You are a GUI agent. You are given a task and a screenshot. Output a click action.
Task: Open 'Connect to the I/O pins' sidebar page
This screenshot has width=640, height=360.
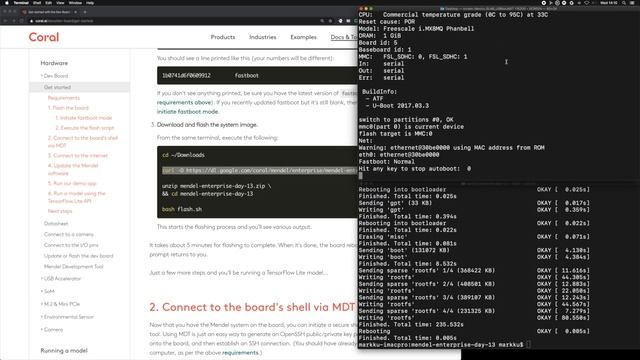[x=71, y=245]
